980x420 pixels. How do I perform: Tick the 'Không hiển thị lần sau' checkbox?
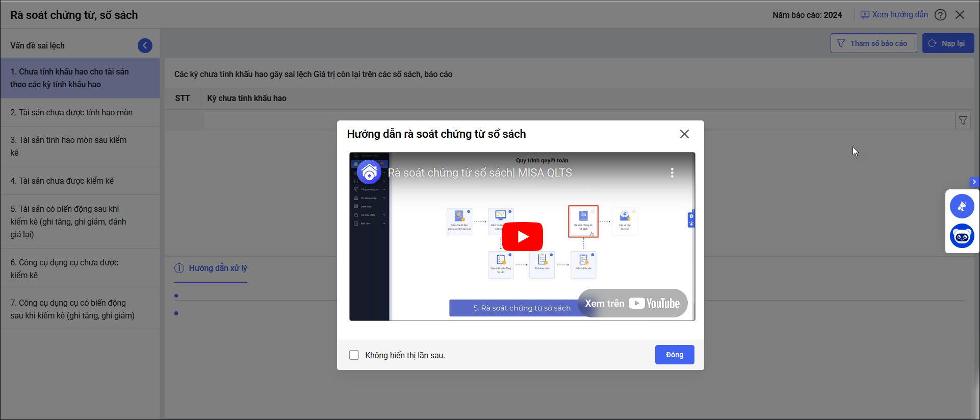coord(354,355)
